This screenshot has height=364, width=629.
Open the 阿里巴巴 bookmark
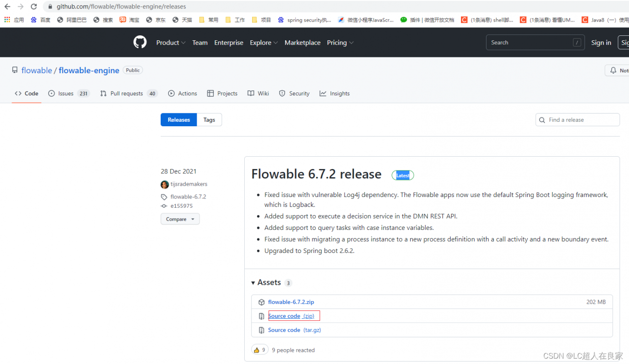pos(72,20)
